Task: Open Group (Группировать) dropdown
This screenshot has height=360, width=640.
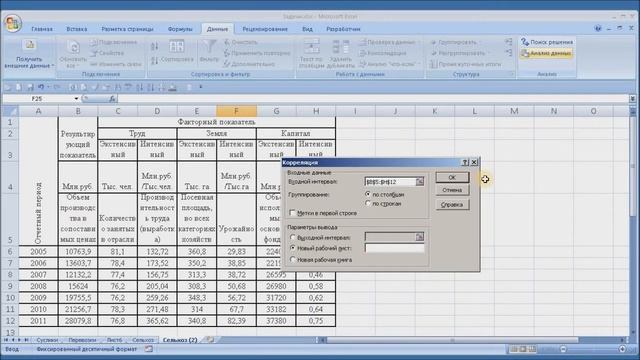Action: tap(455, 42)
